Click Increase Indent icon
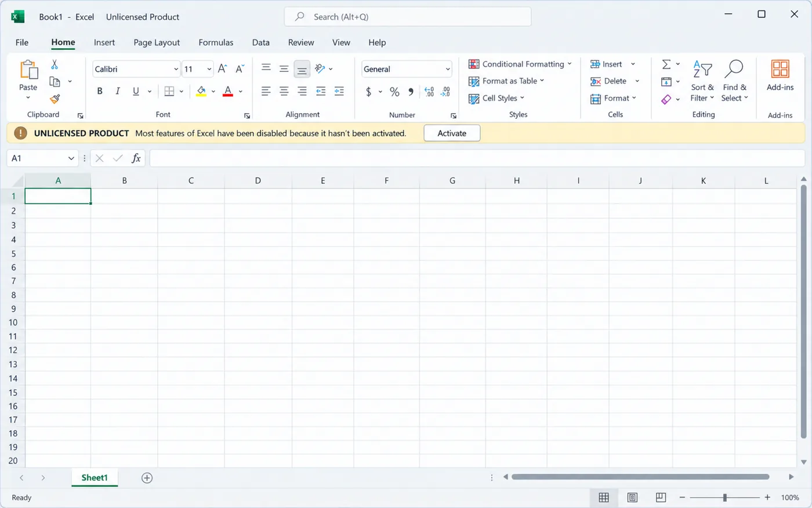This screenshot has width=812, height=508. pyautogui.click(x=339, y=91)
